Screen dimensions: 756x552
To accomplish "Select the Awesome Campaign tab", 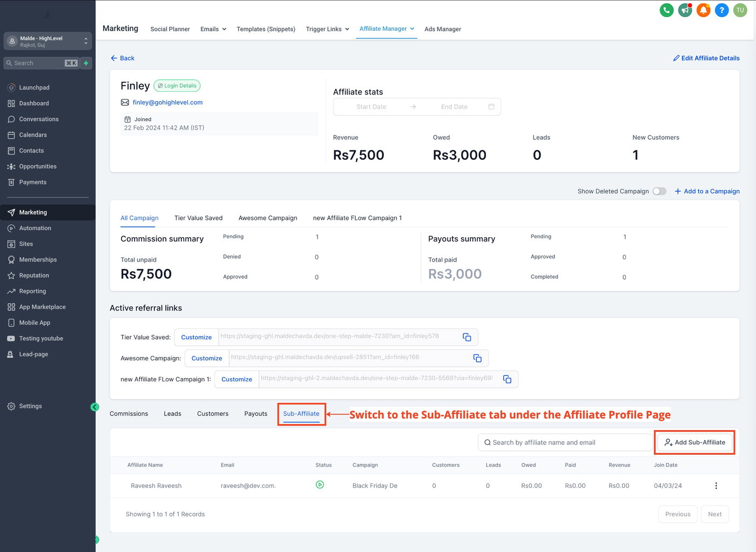I will pyautogui.click(x=268, y=218).
